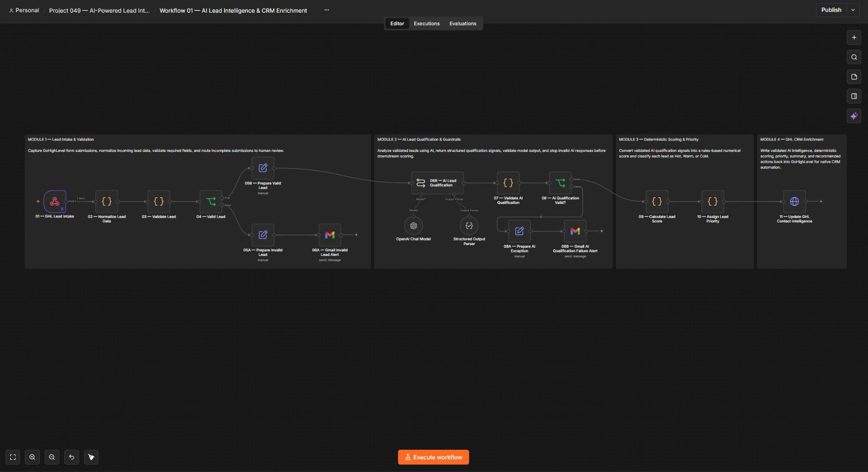The height and width of the screenshot is (472, 868).
Task: Select the OpenAI Chat Model node
Action: click(x=413, y=226)
